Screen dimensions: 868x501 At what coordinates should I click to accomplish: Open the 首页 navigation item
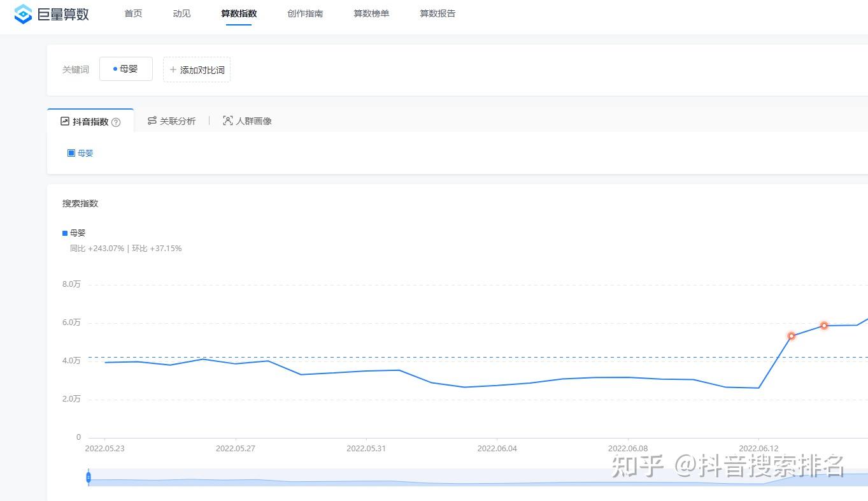click(133, 13)
